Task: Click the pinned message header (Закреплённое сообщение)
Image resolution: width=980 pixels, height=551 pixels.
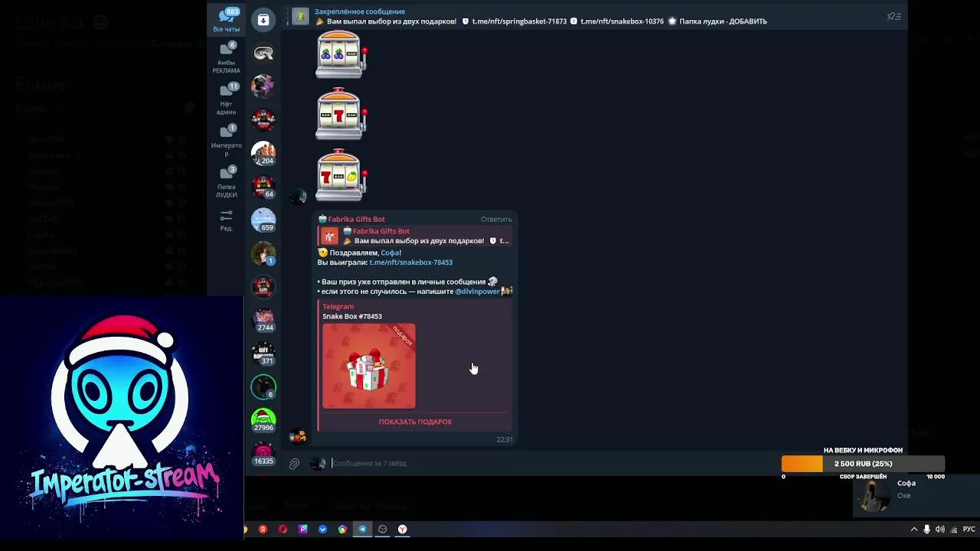Action: point(360,11)
